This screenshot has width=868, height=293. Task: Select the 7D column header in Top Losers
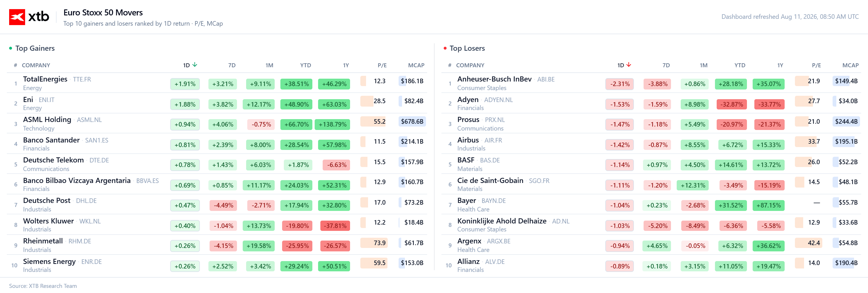(666, 65)
